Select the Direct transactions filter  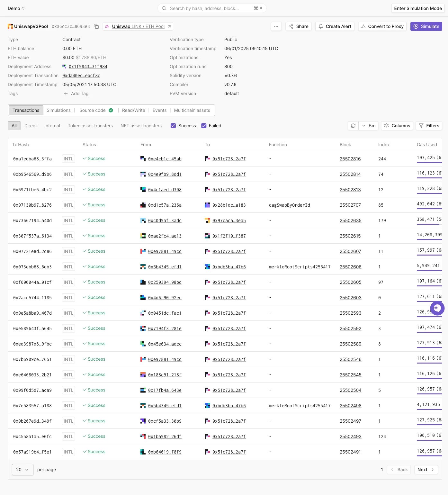(x=31, y=126)
